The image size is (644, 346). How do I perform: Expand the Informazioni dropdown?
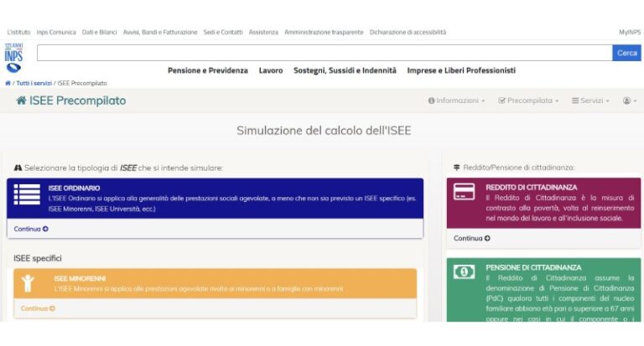tap(456, 101)
